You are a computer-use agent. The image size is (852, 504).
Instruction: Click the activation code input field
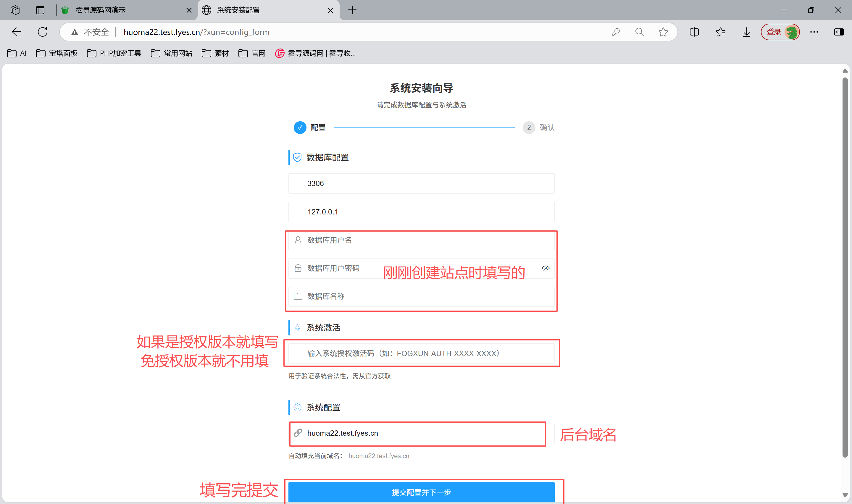421,353
